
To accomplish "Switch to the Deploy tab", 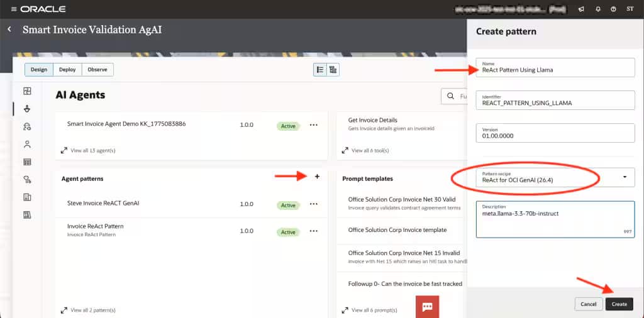I will [x=67, y=70].
